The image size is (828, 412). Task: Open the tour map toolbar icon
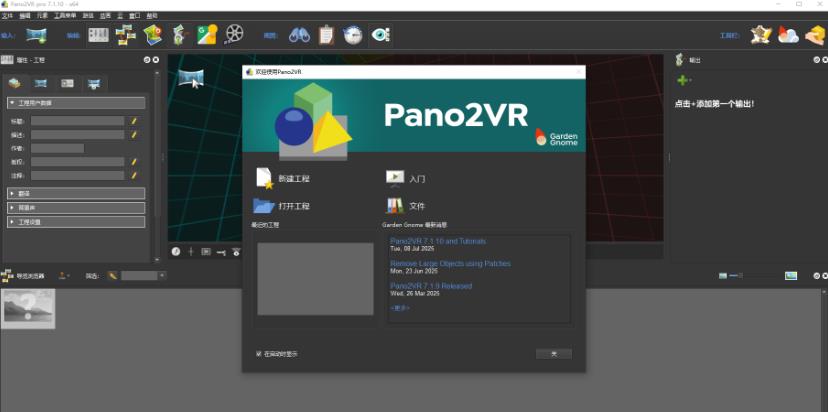click(153, 35)
